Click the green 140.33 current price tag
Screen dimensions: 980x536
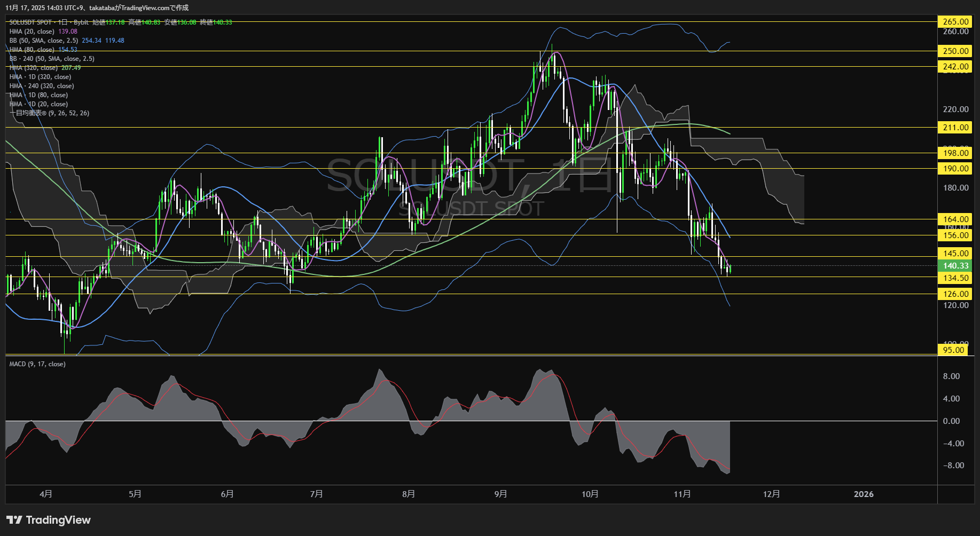(955, 266)
